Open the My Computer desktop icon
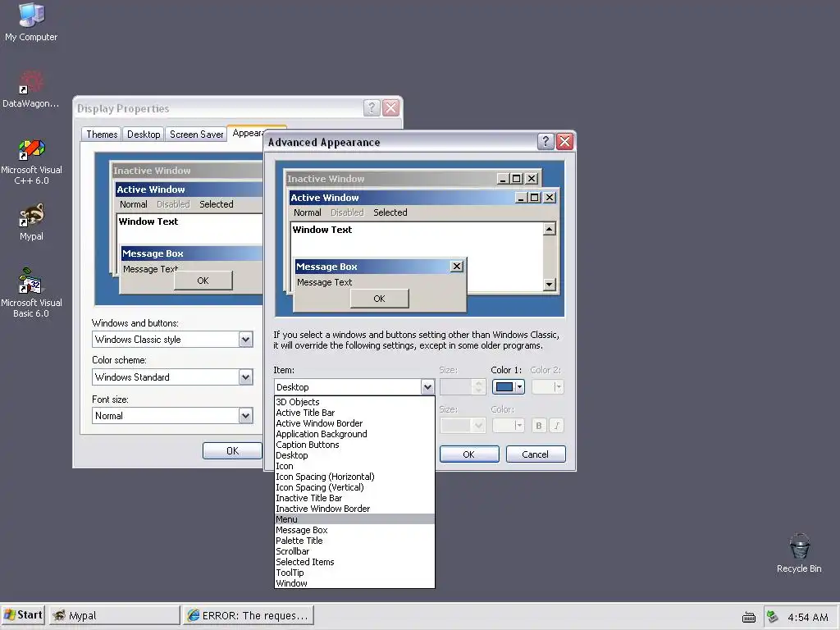This screenshot has height=630, width=840. click(x=31, y=22)
